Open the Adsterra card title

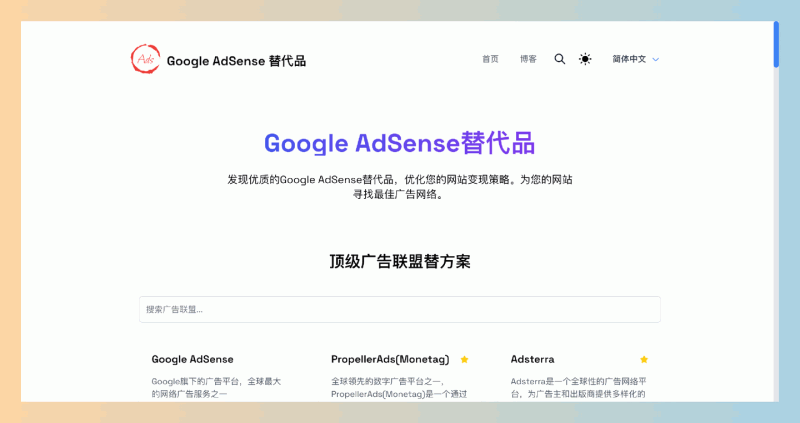(x=532, y=359)
